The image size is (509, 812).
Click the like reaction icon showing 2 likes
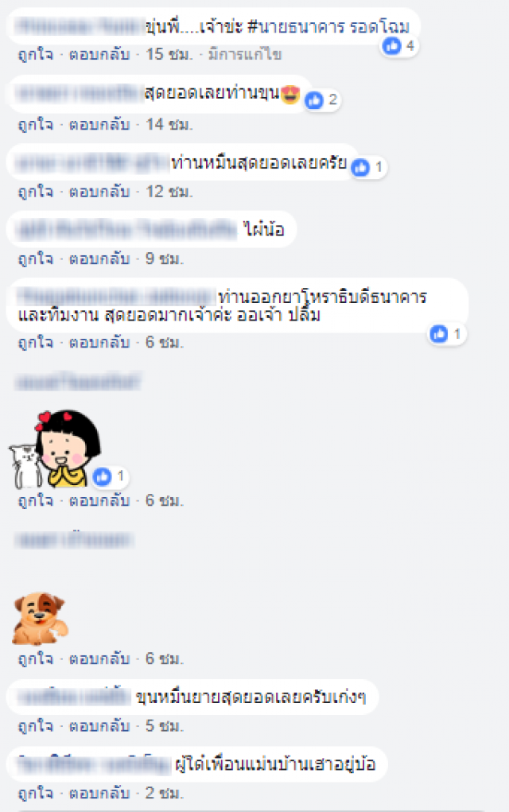tap(314, 100)
